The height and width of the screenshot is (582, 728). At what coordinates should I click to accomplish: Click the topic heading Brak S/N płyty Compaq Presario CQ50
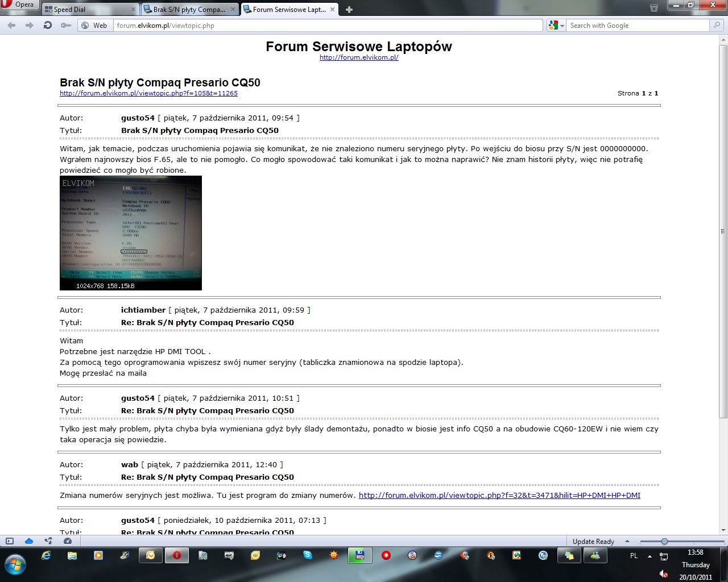tap(160, 82)
